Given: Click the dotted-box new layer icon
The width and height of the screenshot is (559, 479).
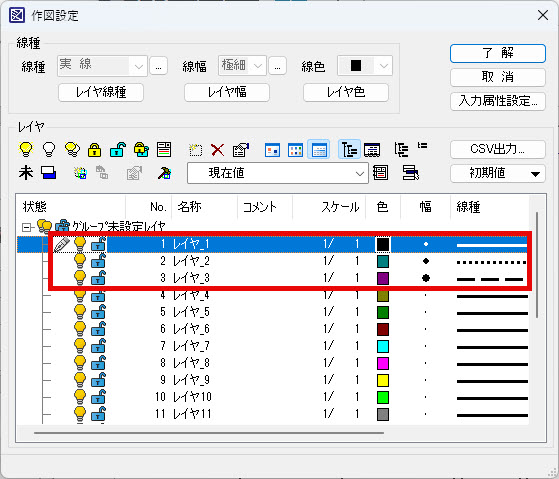Looking at the screenshot, I should pos(195,150).
